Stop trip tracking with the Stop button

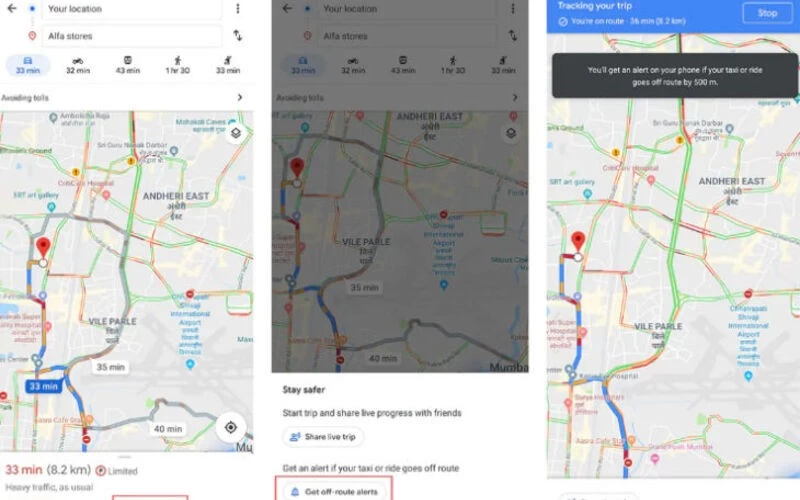[767, 13]
